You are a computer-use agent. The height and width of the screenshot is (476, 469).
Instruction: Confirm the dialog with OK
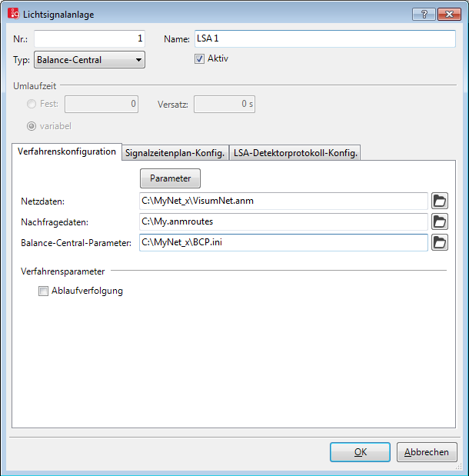click(360, 452)
